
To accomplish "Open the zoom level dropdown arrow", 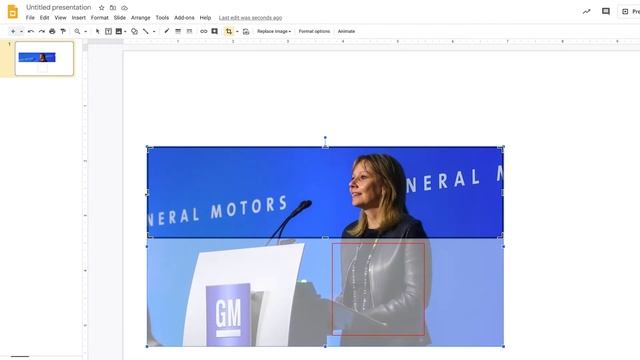I will click(x=85, y=31).
